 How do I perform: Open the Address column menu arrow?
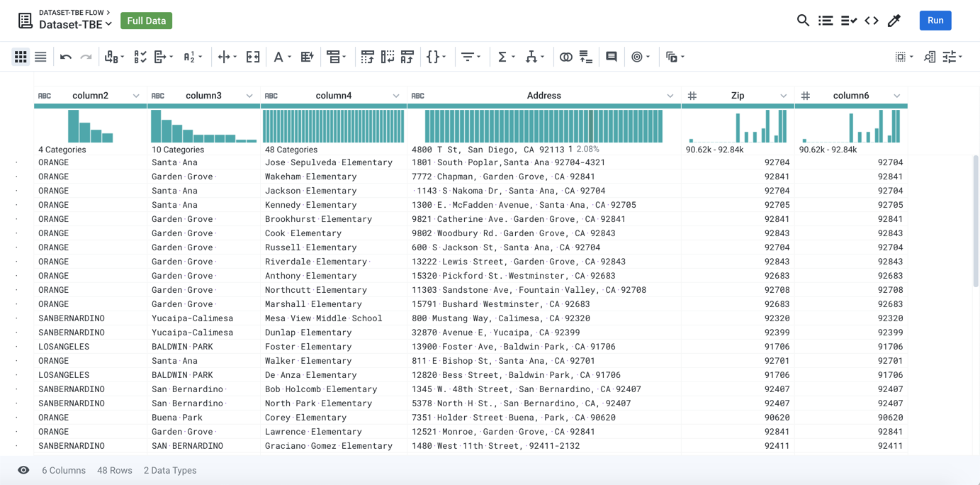[670, 96]
